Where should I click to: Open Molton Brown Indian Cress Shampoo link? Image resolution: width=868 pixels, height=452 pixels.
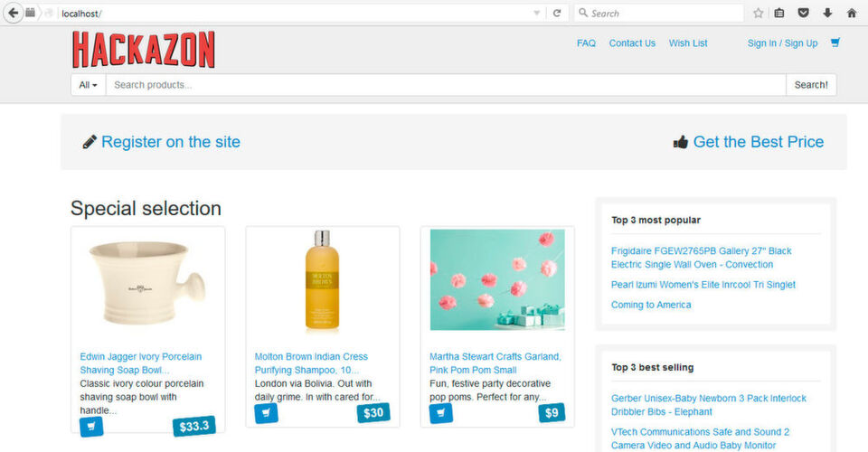pos(311,363)
